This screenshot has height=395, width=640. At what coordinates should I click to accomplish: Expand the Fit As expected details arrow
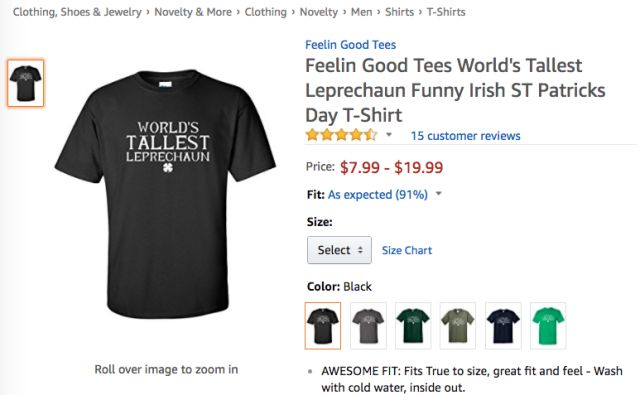point(439,193)
